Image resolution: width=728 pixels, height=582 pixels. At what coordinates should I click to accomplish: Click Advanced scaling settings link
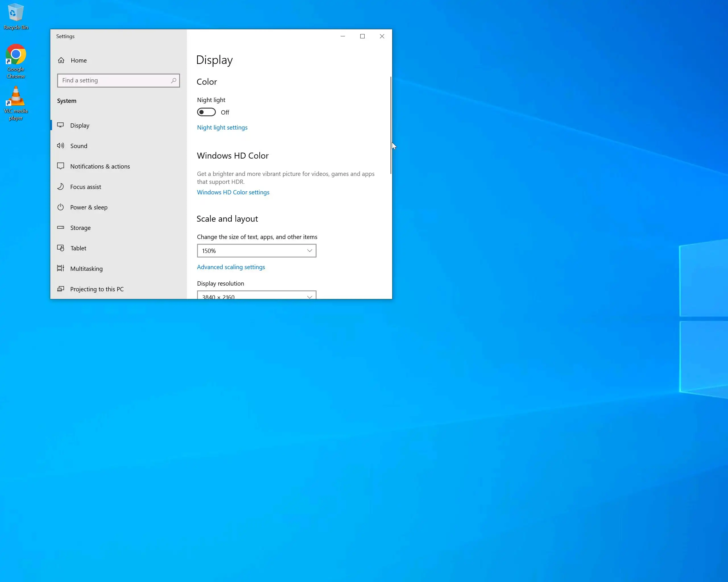(x=231, y=267)
